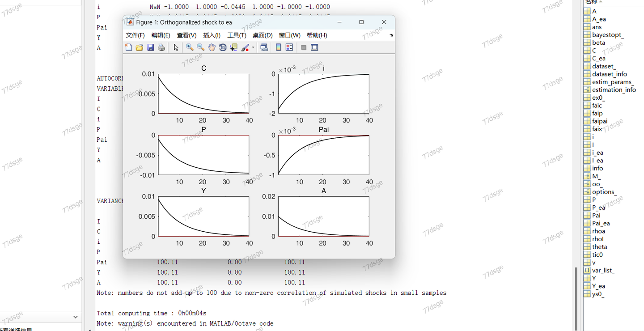This screenshot has height=331, width=644.
Task: Activate the Edit Plot arrow tool
Action: (x=176, y=47)
